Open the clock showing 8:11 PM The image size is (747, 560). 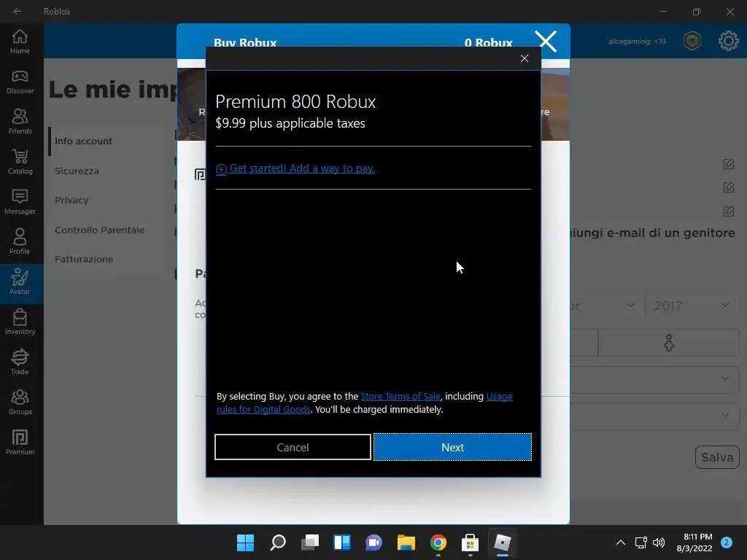[x=694, y=542]
